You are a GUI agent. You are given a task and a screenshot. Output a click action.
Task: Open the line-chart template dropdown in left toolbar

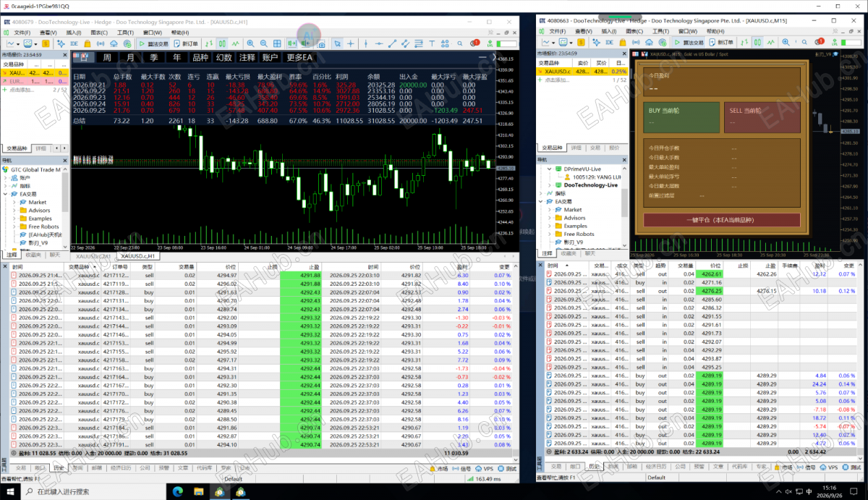(17, 43)
